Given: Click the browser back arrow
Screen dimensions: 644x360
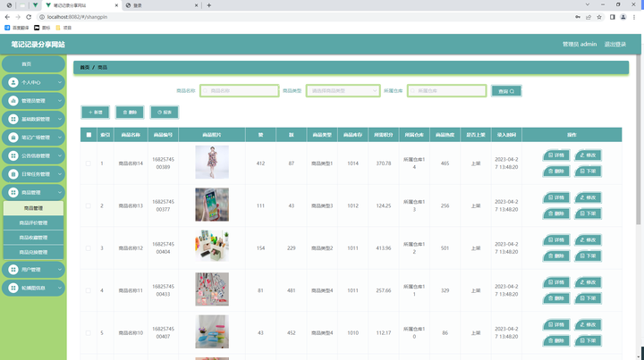Looking at the screenshot, I should click(x=7, y=17).
